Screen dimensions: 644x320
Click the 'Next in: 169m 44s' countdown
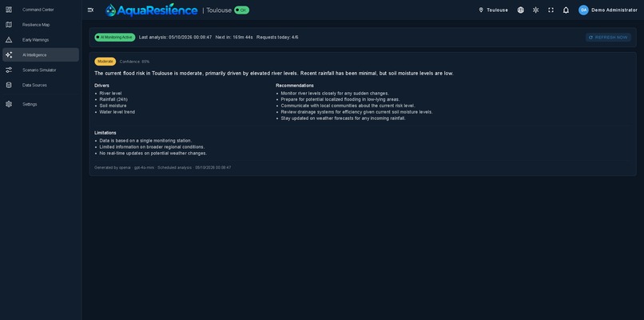point(234,38)
